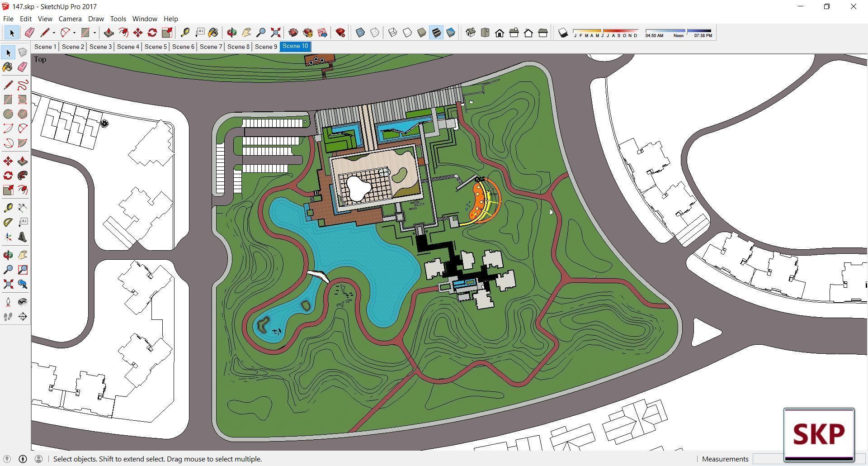Screen dimensions: 868x466
Task: Select the Eraser tool in the top toolbar
Action: click(x=29, y=33)
